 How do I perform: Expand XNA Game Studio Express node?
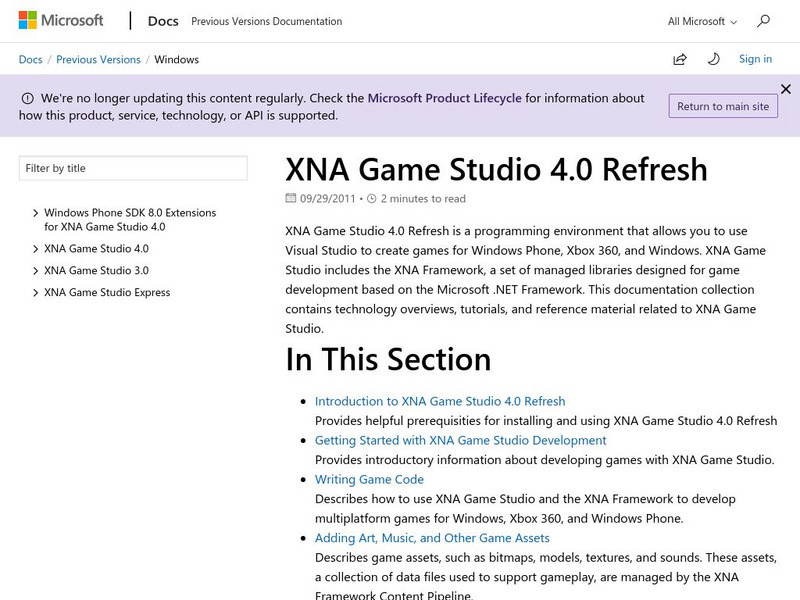tap(36, 293)
